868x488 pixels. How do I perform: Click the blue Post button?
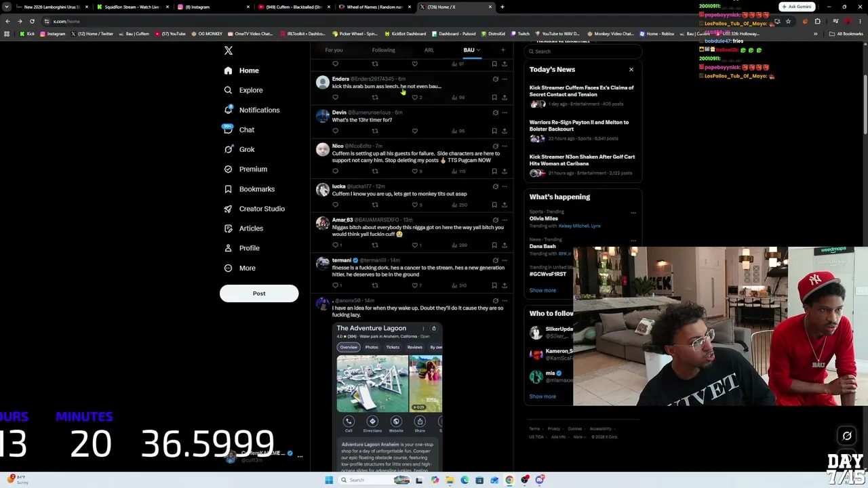point(259,293)
